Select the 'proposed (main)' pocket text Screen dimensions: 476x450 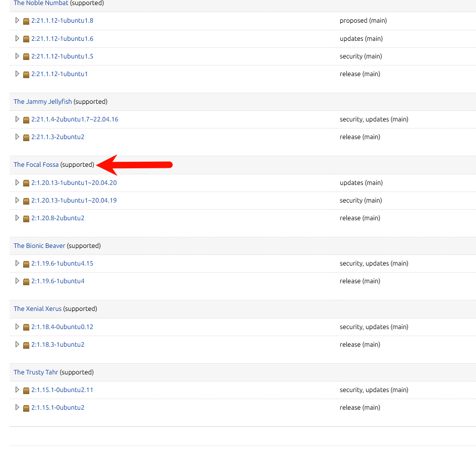[364, 21]
